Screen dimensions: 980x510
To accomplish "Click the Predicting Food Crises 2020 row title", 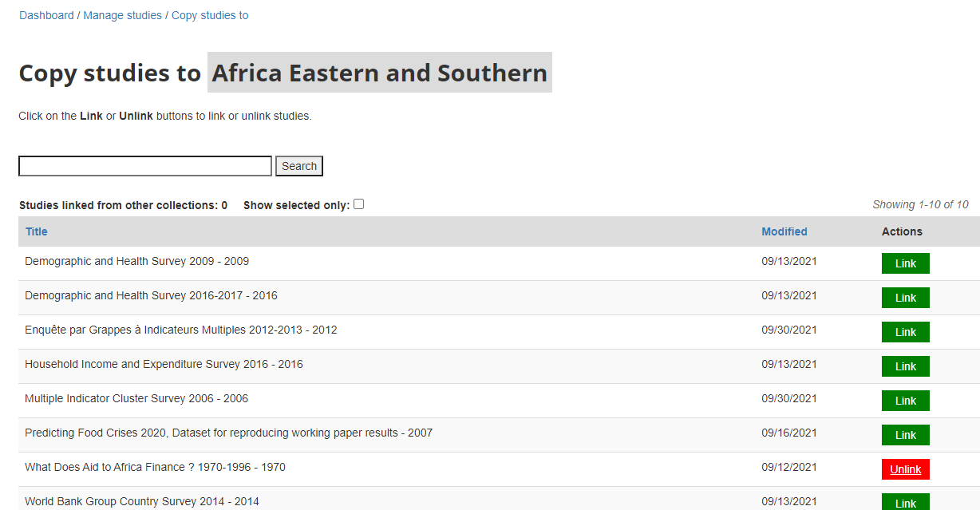I will [x=228, y=433].
